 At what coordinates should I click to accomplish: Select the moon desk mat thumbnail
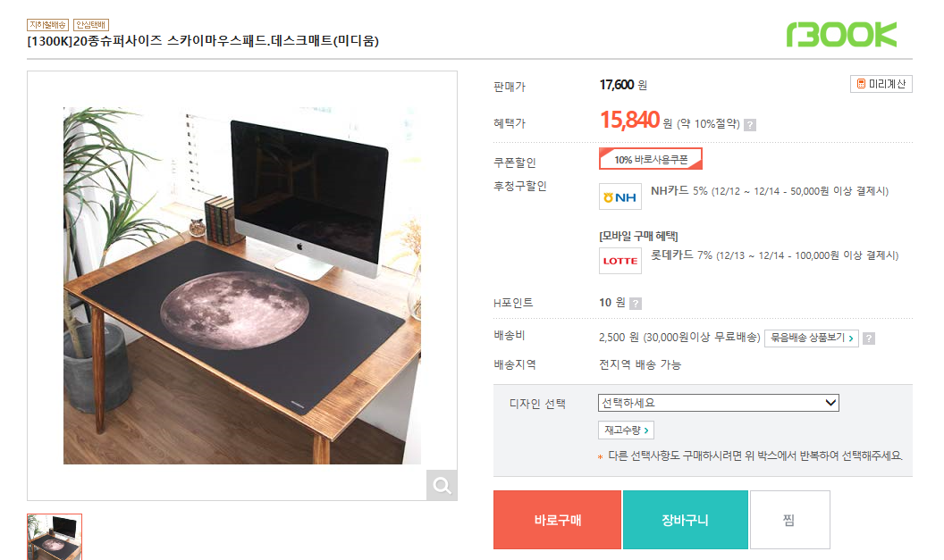(x=55, y=536)
